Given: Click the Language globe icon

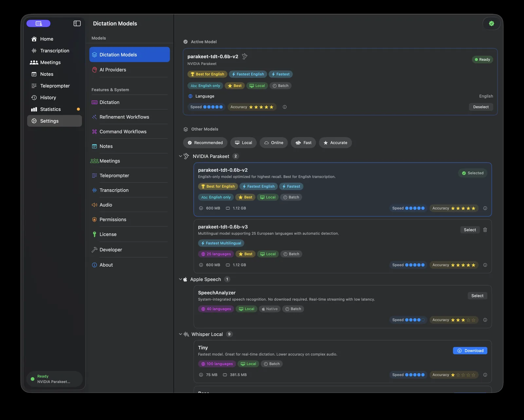Looking at the screenshot, I should [x=190, y=96].
